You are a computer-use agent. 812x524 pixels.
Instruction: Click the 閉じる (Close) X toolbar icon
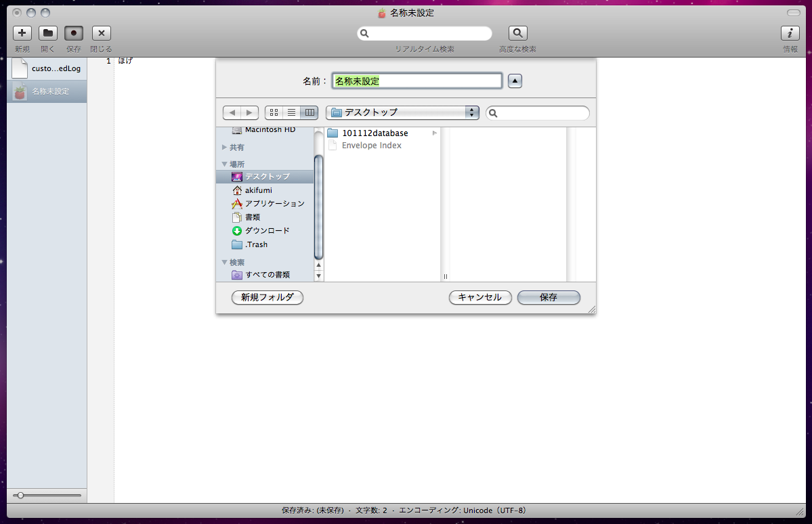[101, 33]
